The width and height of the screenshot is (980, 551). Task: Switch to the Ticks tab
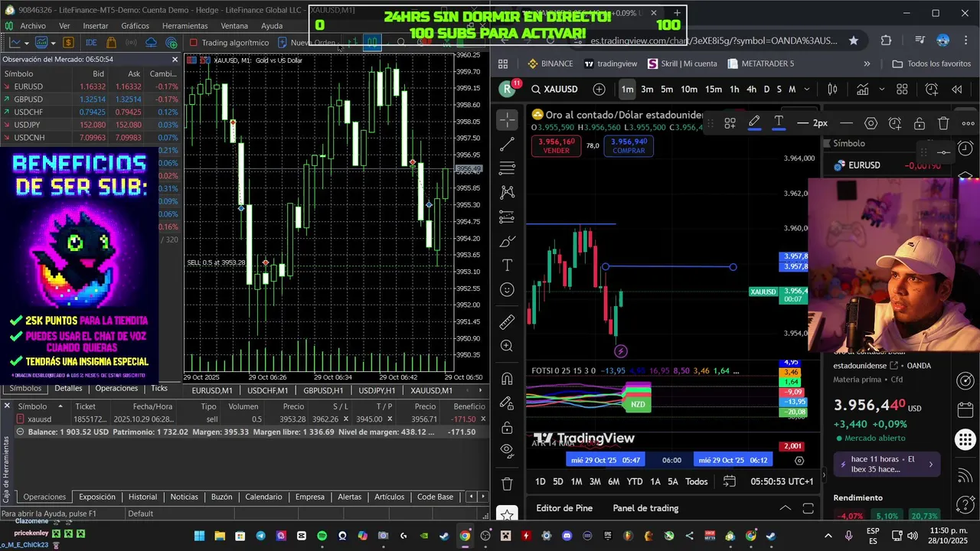(x=159, y=389)
